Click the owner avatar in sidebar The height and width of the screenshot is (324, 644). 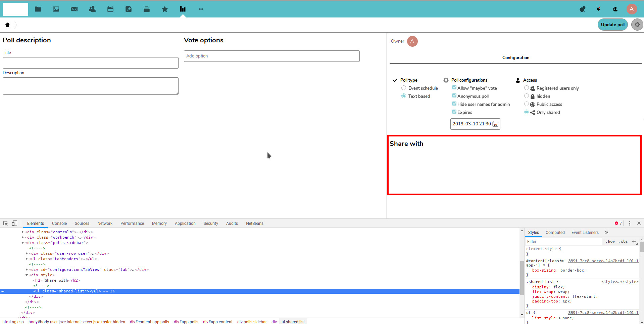tap(412, 41)
